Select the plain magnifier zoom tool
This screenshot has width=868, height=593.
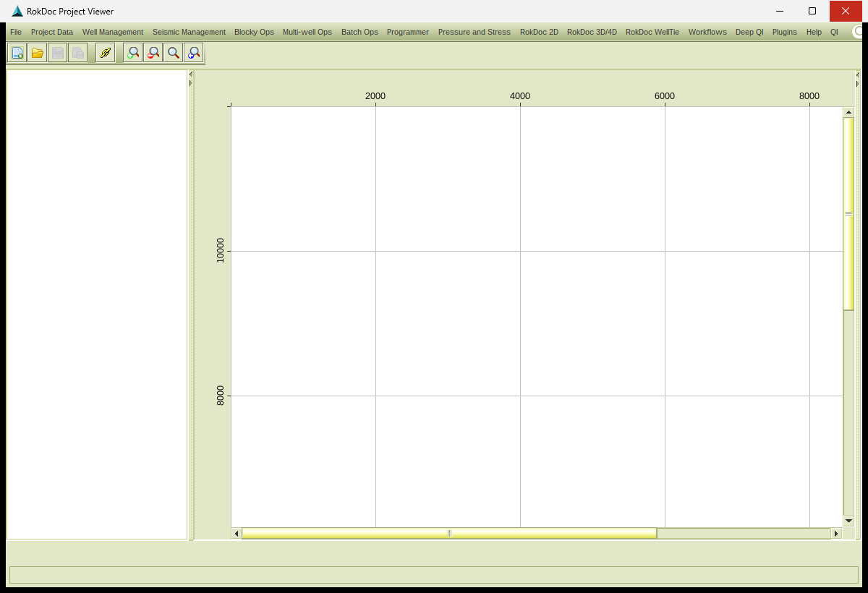click(x=174, y=53)
